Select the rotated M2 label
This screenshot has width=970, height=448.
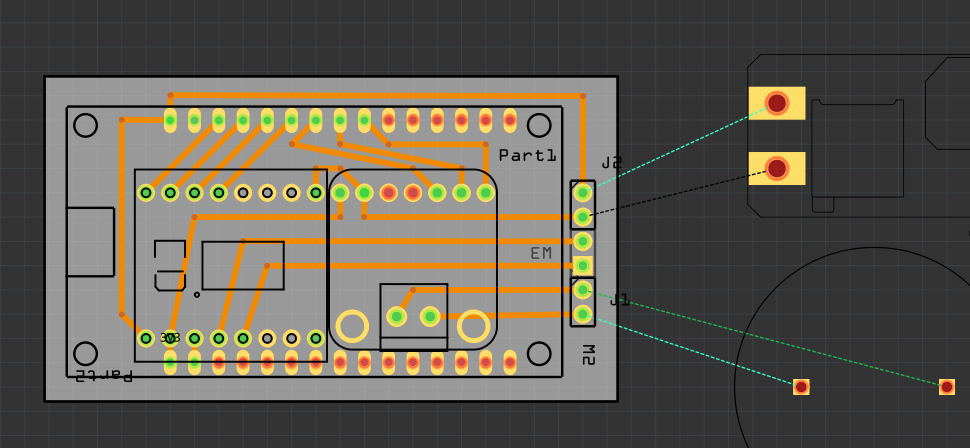588,355
